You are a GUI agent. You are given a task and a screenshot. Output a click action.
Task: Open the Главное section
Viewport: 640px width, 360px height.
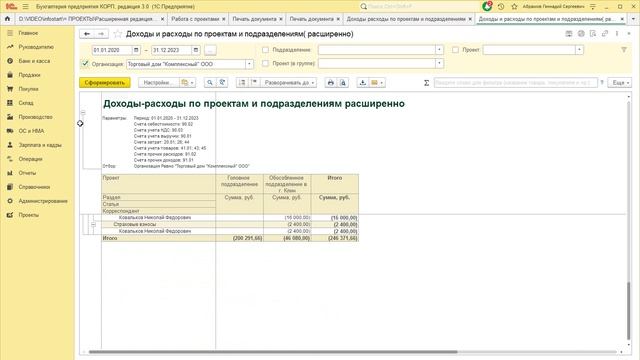coord(28,33)
